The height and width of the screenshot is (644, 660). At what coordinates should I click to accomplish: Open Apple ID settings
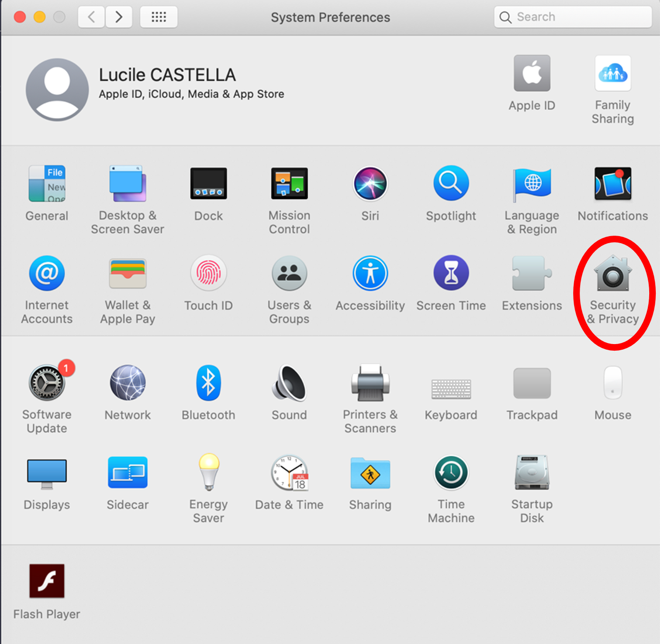[532, 73]
